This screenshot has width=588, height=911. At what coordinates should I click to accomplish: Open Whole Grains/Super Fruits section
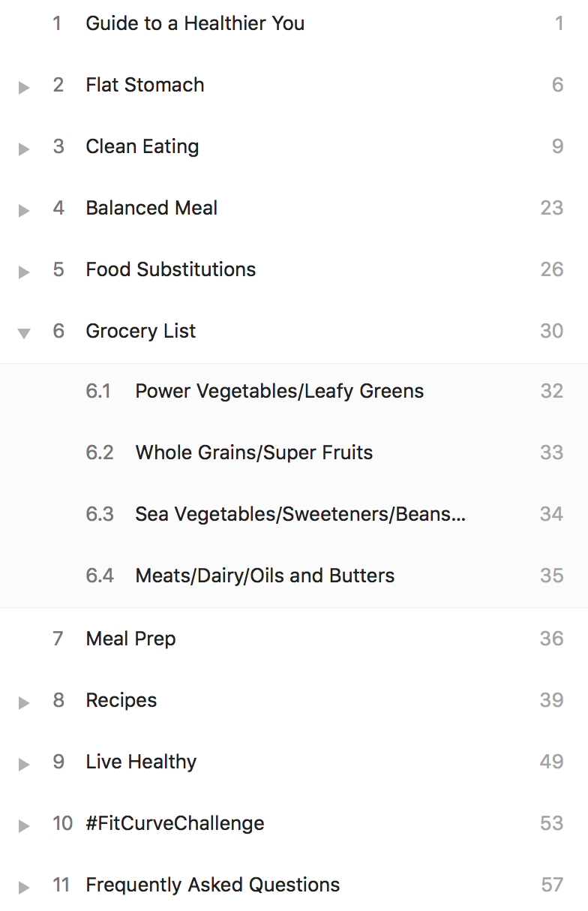pos(253,453)
